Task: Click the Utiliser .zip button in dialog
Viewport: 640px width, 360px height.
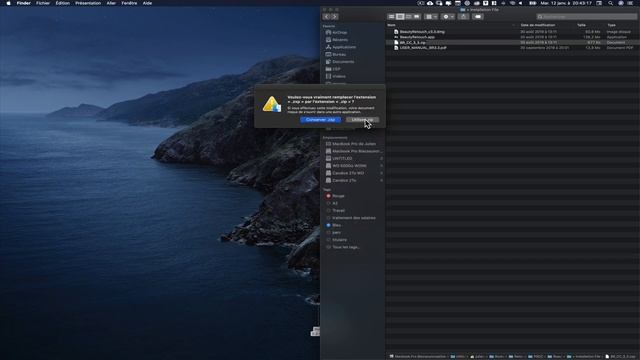Action: 362,120
